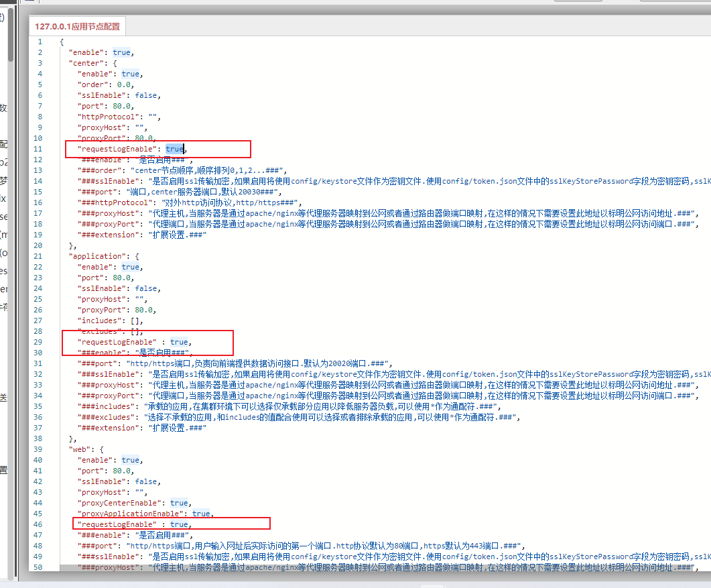Click line number 50 in the gutter

[x=38, y=568]
